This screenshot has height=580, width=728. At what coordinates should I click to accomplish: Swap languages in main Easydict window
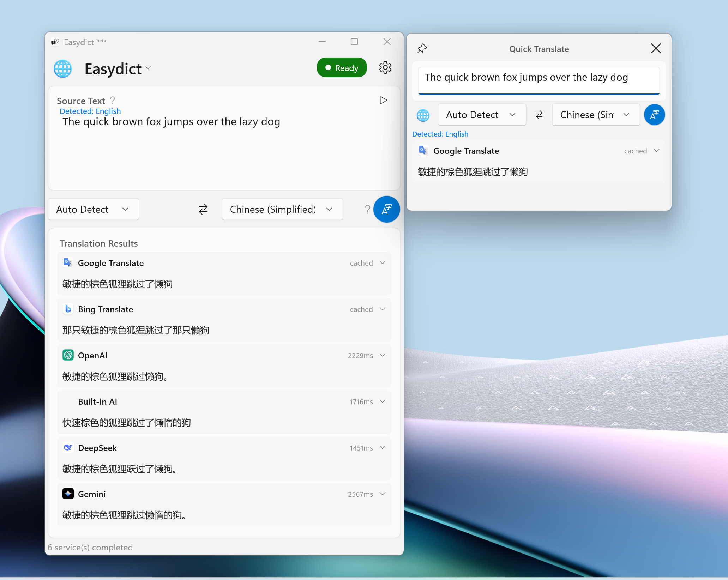click(x=203, y=209)
